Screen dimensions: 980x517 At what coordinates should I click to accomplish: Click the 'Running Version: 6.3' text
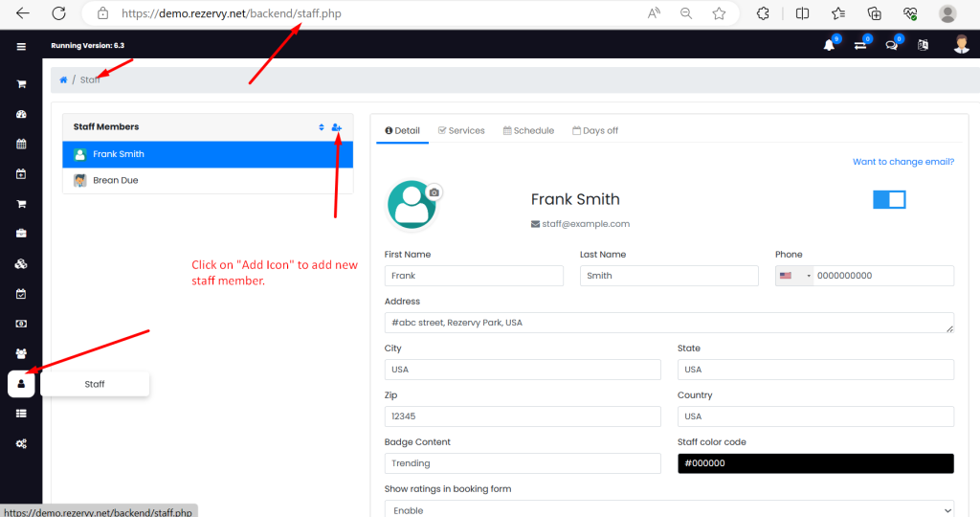pos(87,46)
